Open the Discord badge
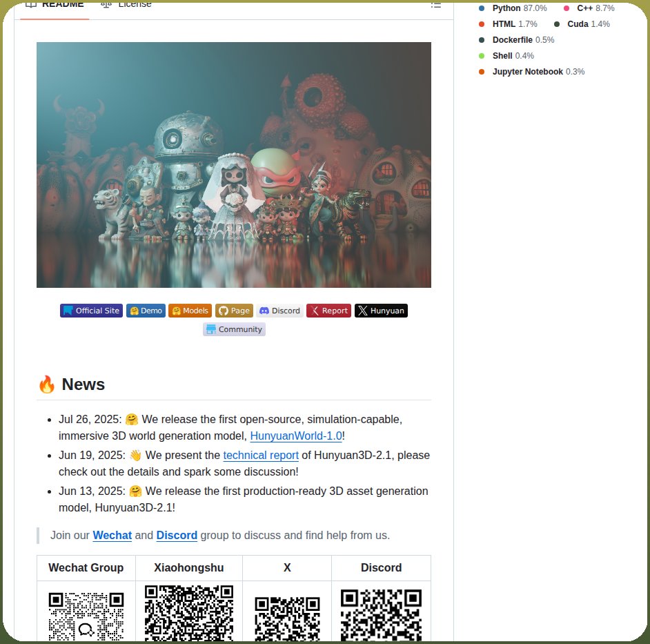 280,311
